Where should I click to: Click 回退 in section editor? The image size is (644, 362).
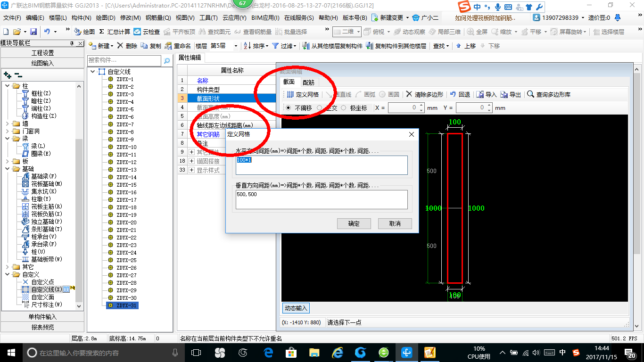(x=460, y=94)
